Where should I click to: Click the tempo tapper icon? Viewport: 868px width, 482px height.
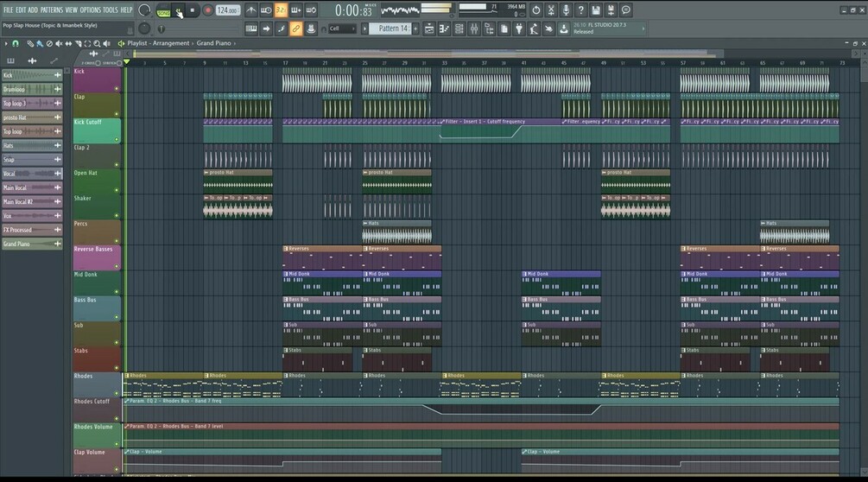click(x=534, y=29)
